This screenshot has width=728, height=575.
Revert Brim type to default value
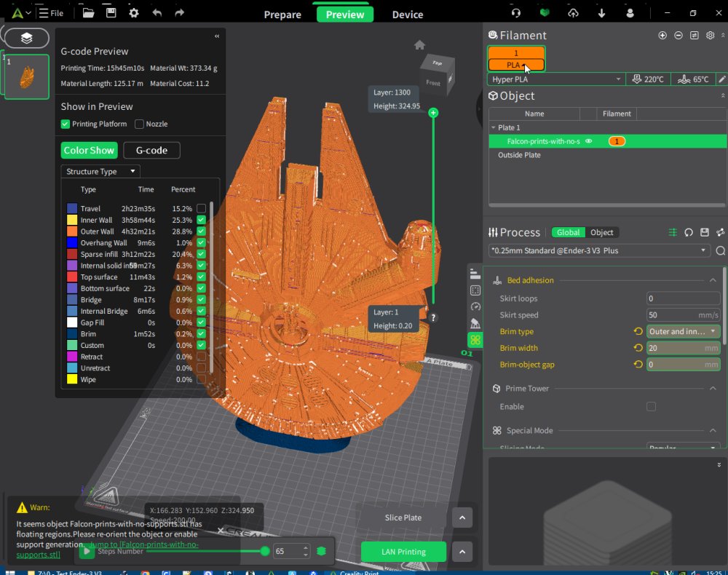[x=638, y=331]
